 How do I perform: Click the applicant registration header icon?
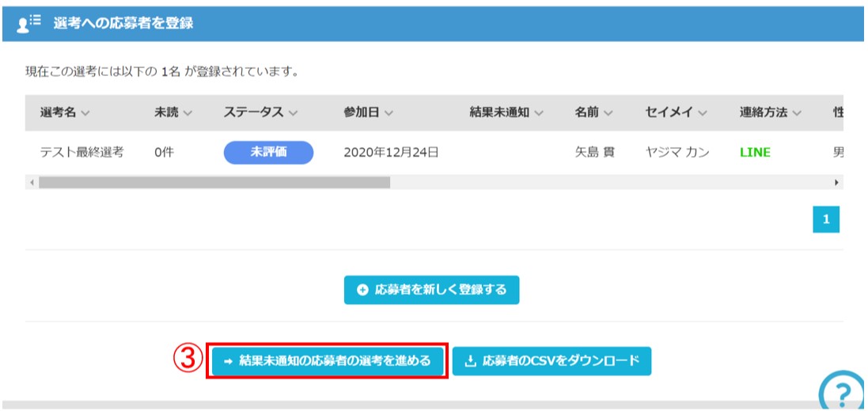[x=28, y=24]
